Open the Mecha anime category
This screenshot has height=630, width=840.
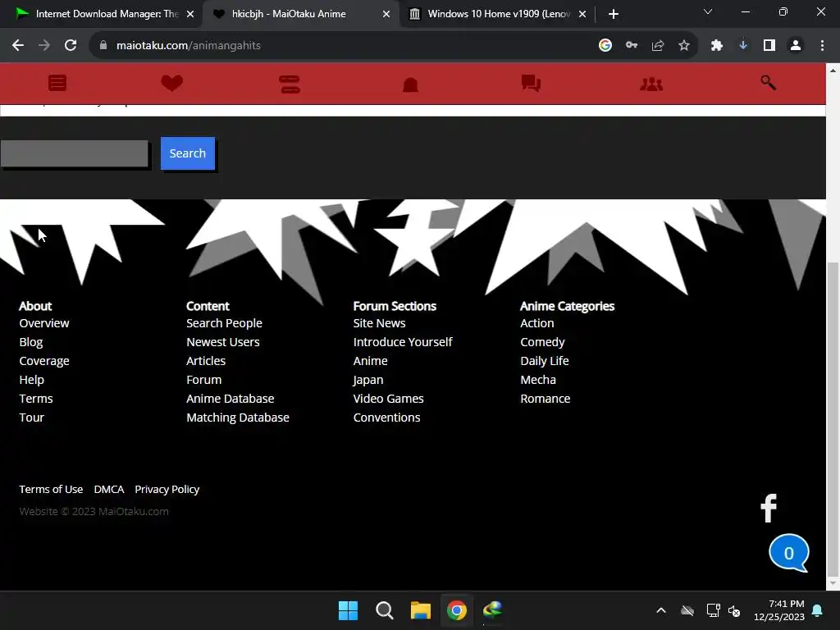[538, 380]
